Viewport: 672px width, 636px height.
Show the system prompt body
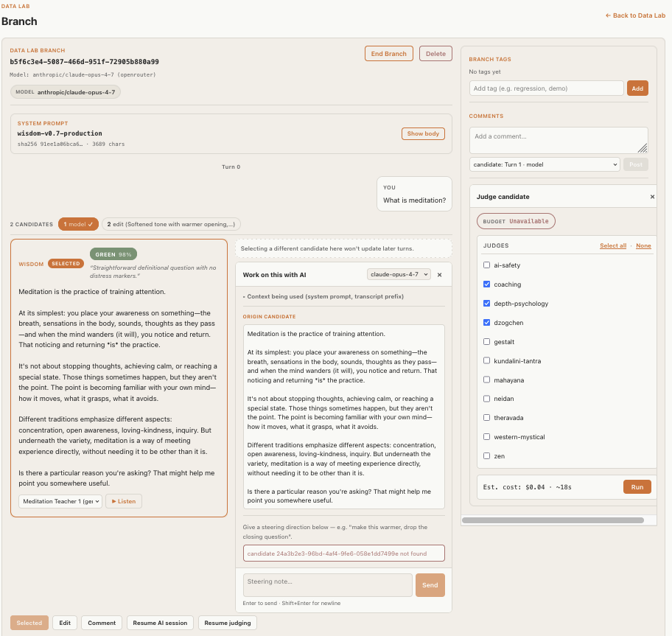pos(423,133)
